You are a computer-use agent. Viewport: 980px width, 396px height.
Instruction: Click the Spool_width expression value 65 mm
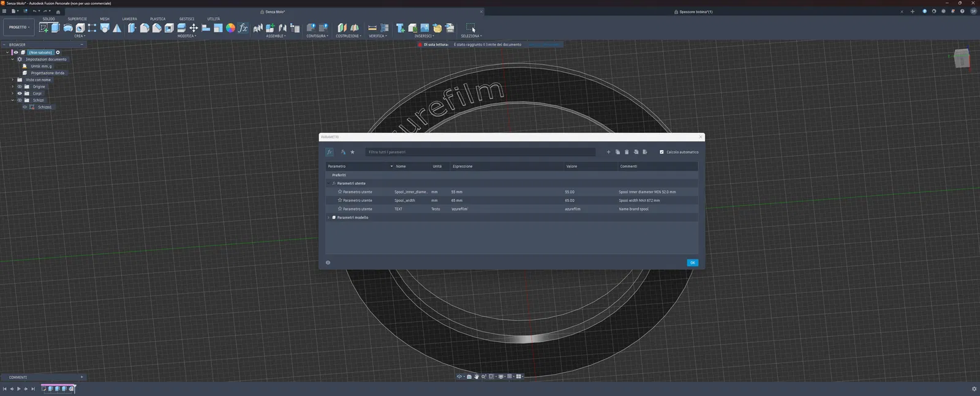point(457,201)
